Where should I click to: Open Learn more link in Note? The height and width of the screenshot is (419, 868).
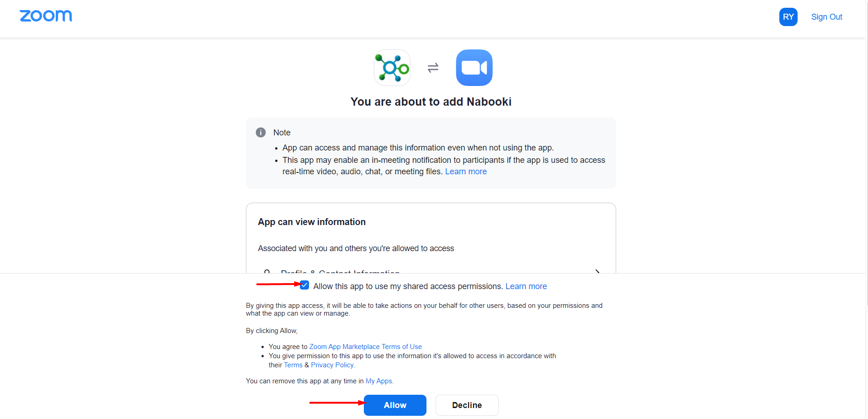click(466, 172)
